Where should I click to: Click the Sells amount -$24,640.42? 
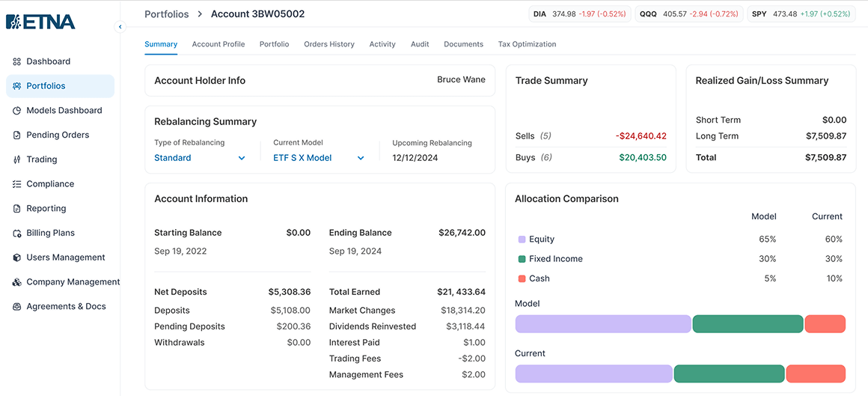point(641,135)
